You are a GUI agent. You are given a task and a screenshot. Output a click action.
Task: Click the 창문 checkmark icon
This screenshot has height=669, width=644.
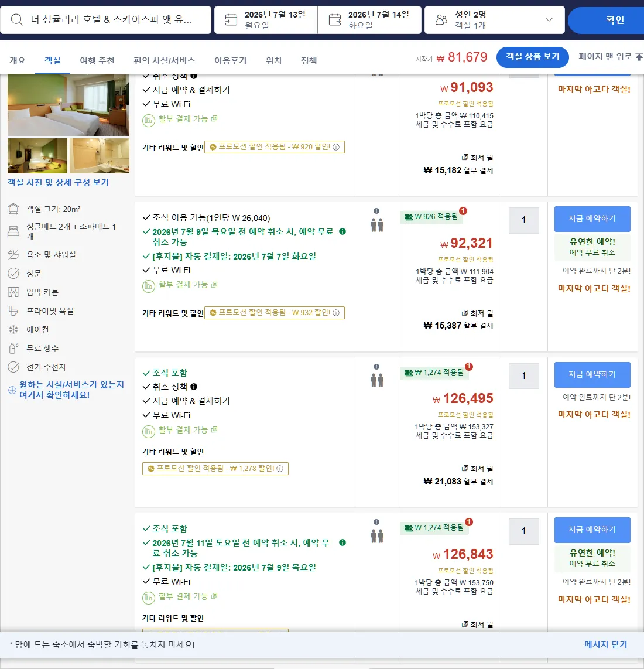[x=13, y=273]
